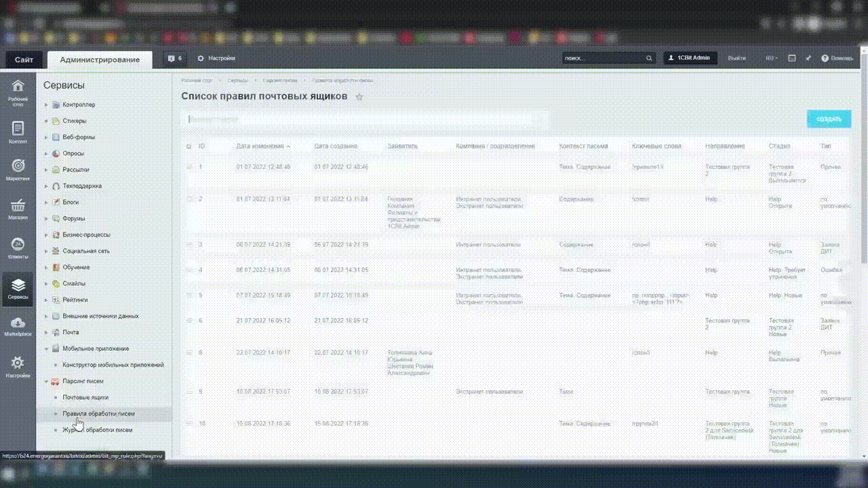Screen dimensions: 868x488
Task: Collapse the Стикеры tree node
Action: (46, 121)
